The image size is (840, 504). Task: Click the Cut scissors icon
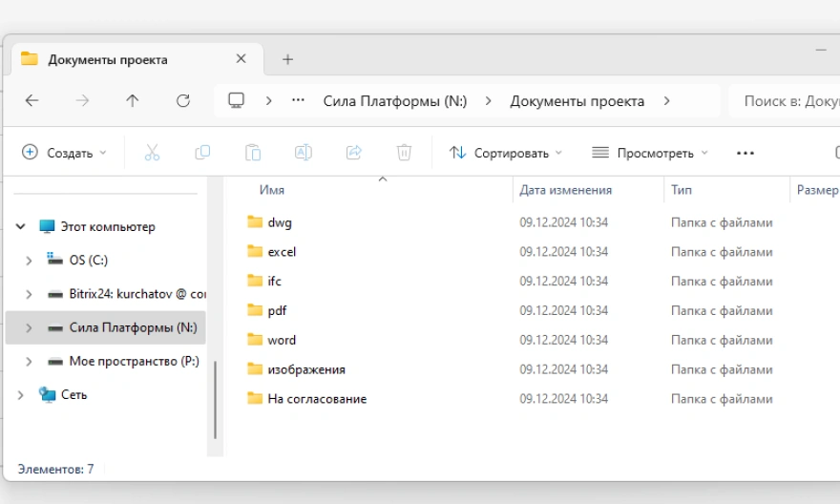[x=152, y=153]
